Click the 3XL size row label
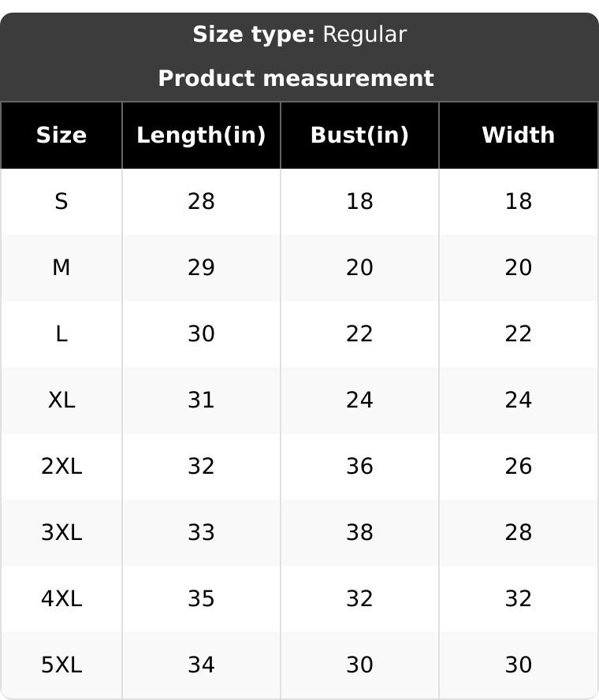The image size is (599, 700). [61, 533]
